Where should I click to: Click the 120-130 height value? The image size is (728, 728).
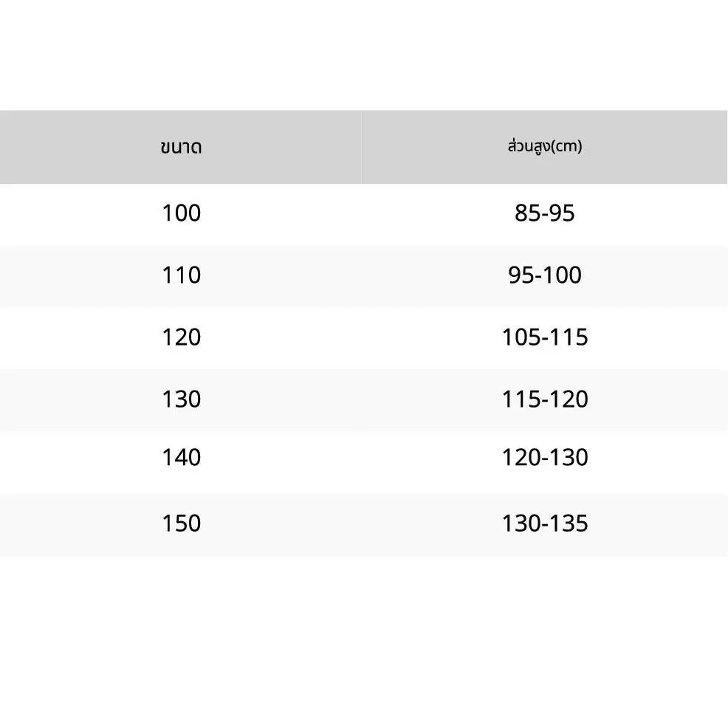point(545,457)
